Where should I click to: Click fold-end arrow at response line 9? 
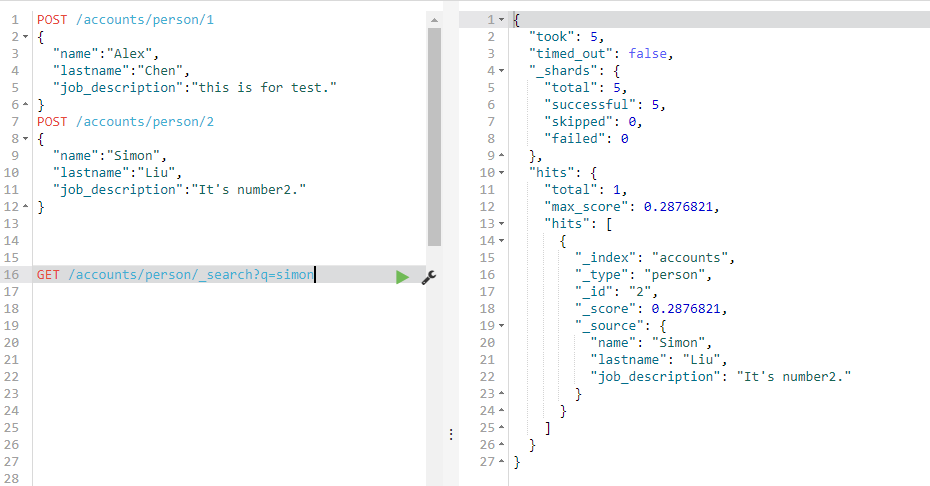502,155
